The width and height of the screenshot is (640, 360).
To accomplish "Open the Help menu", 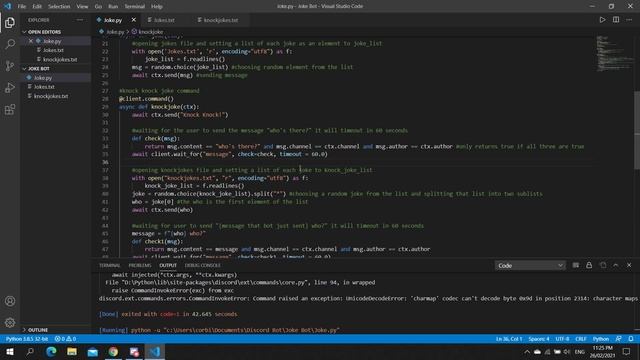I will pyautogui.click(x=157, y=7).
